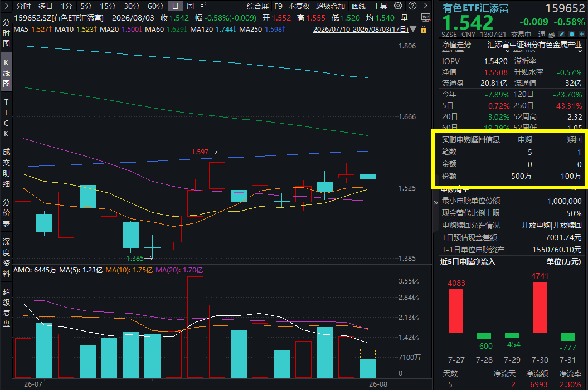Click the 1.597 high price marker on chart
Image resolution: width=588 pixels, height=390 pixels.
[204, 152]
